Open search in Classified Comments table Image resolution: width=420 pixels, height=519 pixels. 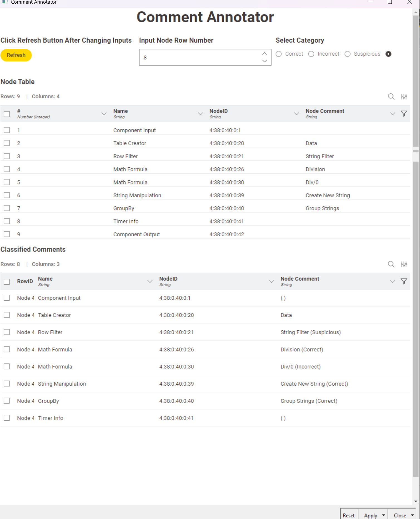click(391, 264)
